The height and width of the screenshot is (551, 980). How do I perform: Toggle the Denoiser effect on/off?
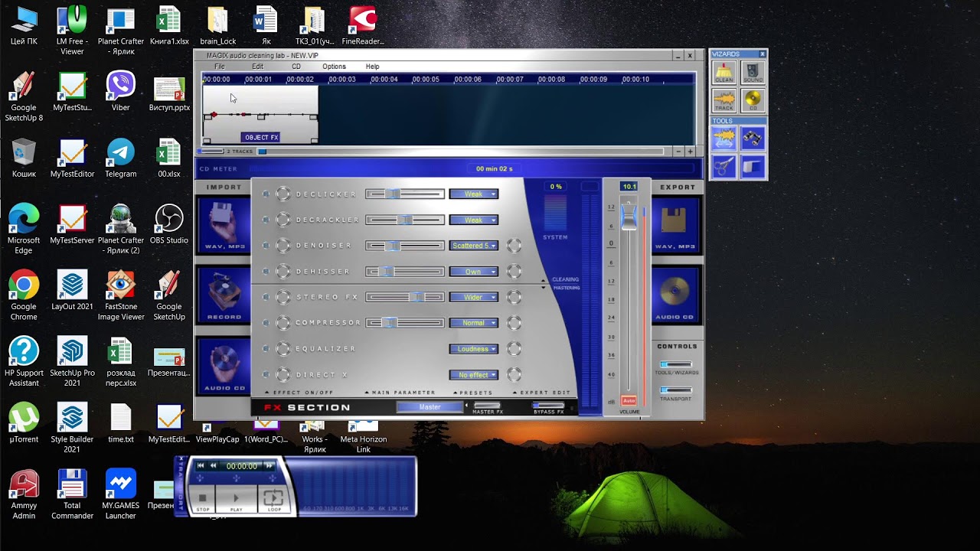[283, 246]
